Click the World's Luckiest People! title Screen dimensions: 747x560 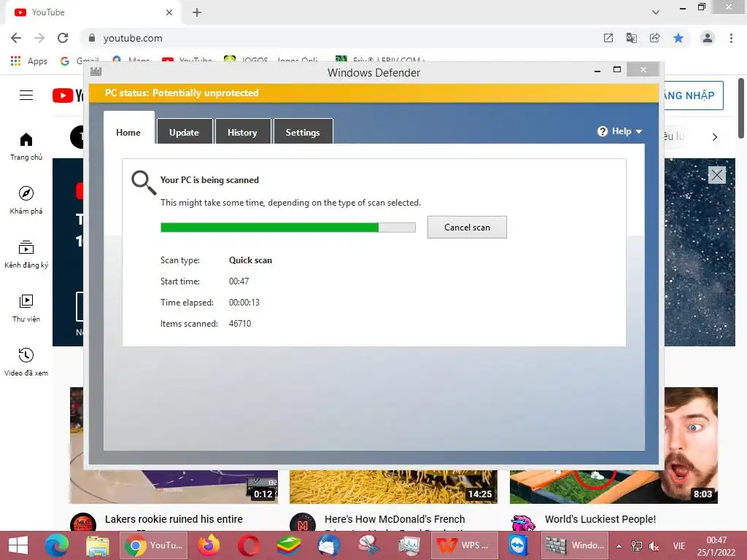point(600,519)
